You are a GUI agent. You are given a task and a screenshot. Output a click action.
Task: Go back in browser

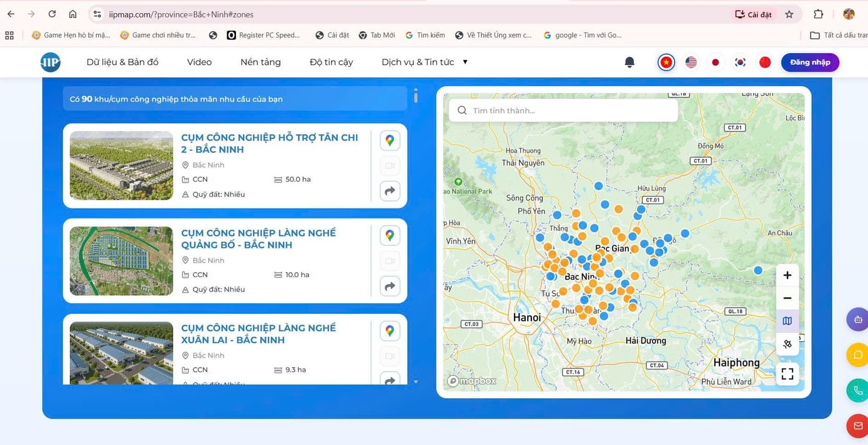tap(11, 14)
